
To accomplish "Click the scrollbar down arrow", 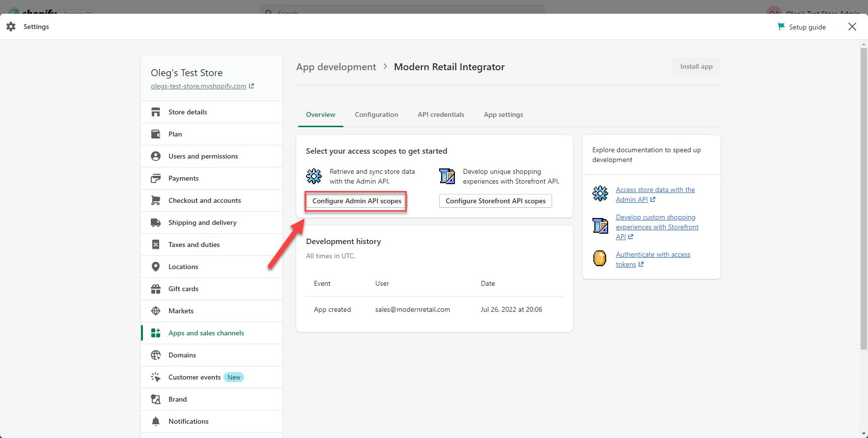I will 864,434.
